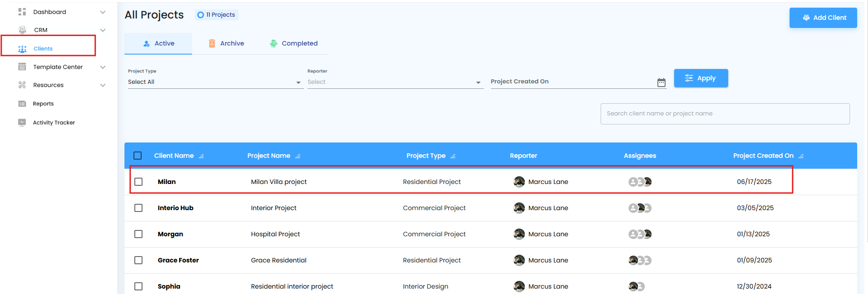Click the client or project search field

coord(725,114)
